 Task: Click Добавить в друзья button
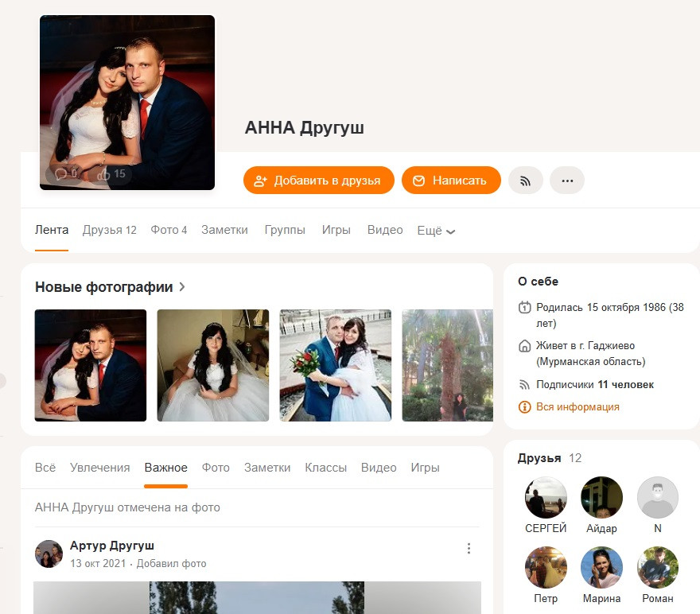tap(319, 181)
